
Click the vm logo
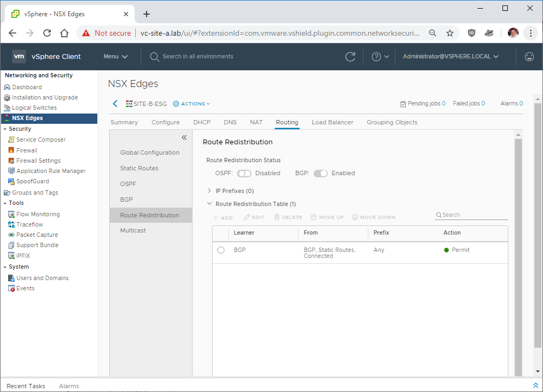pos(19,56)
